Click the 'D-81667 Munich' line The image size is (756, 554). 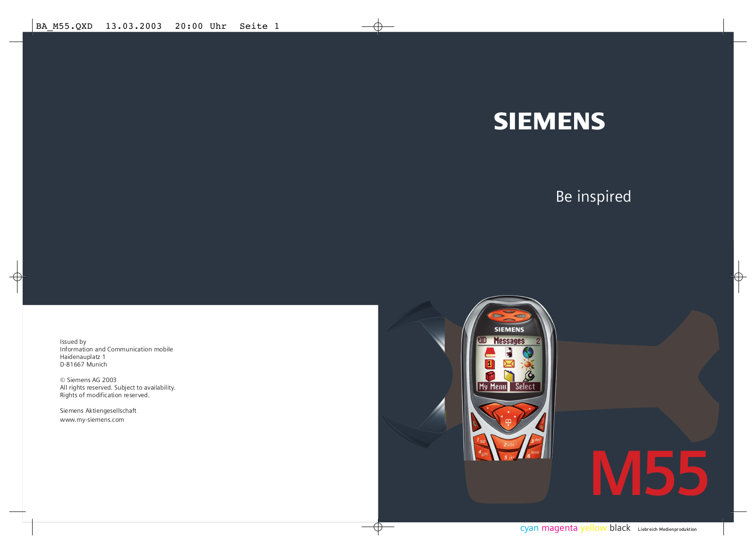(x=83, y=364)
